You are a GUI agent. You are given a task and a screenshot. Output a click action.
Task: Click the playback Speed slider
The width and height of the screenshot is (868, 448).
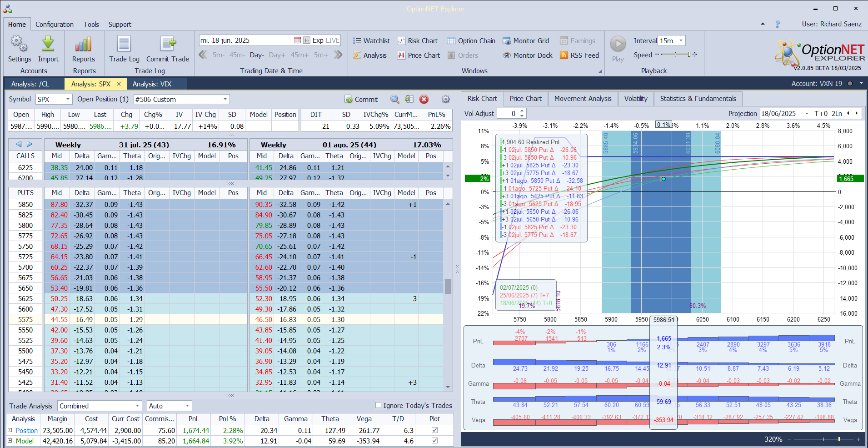pyautogui.click(x=675, y=55)
